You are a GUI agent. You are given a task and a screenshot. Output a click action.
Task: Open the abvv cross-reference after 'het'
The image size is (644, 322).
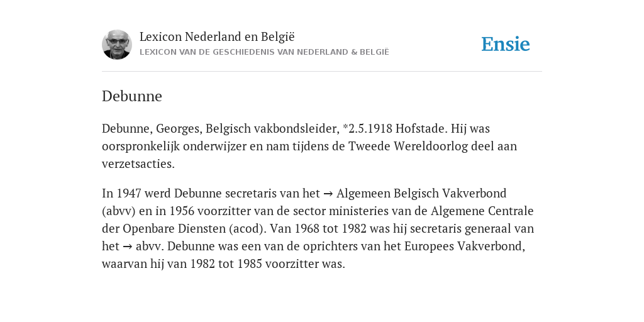(148, 247)
